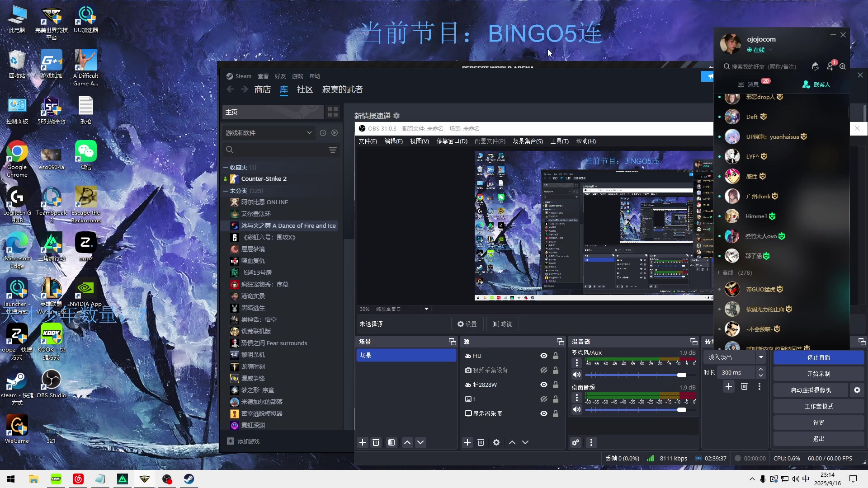
Task: Click 工作室模式 button
Action: pyautogui.click(x=819, y=406)
